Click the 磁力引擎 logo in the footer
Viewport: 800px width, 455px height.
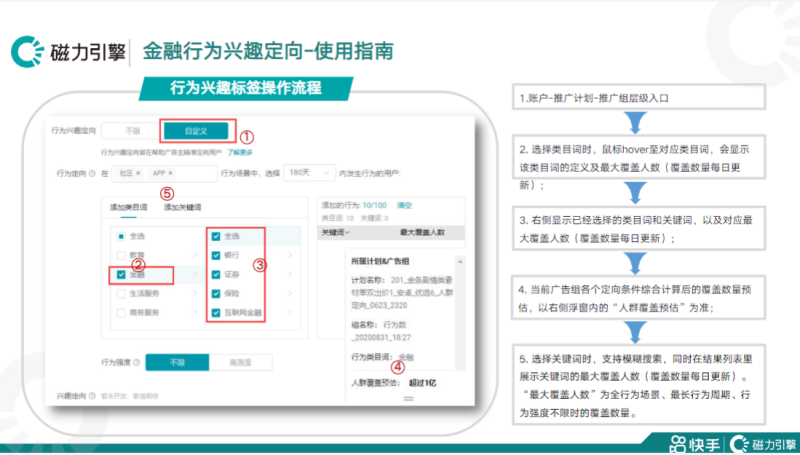click(x=764, y=444)
